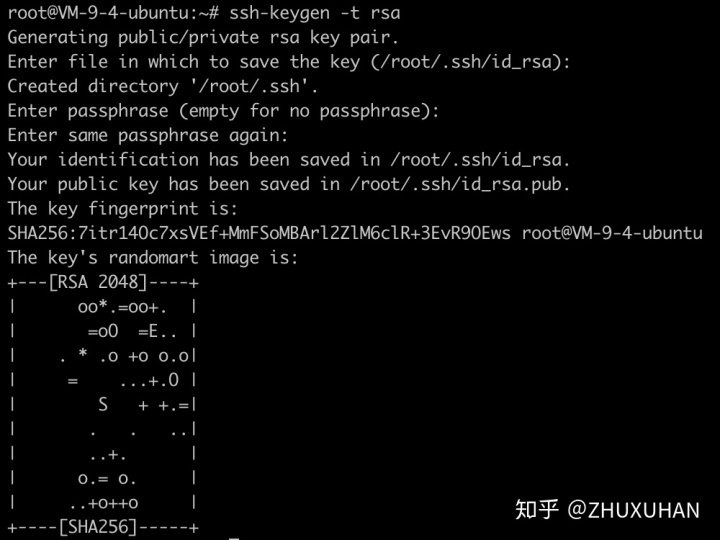Click the "The key's randomart image is:" line
The width and height of the screenshot is (720, 540).
point(153,258)
